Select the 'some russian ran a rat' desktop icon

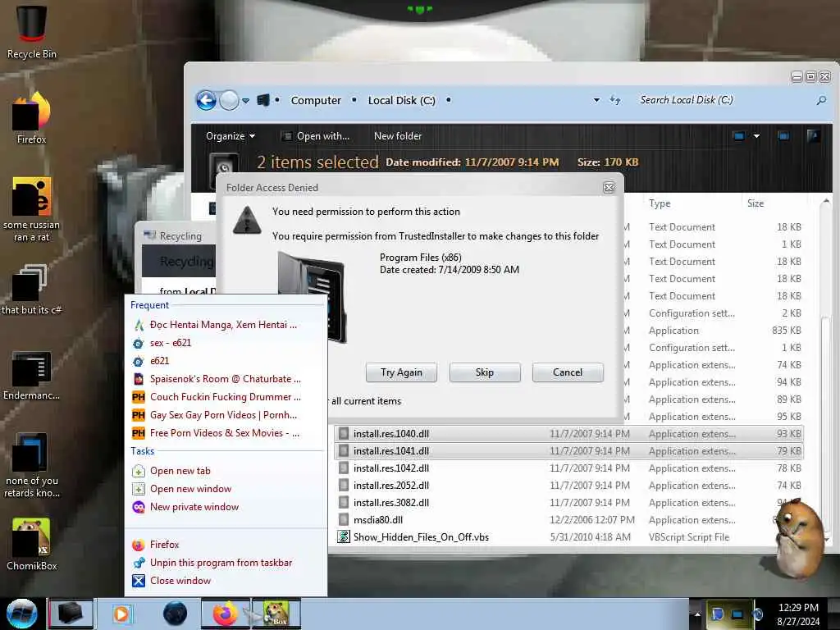click(x=31, y=209)
